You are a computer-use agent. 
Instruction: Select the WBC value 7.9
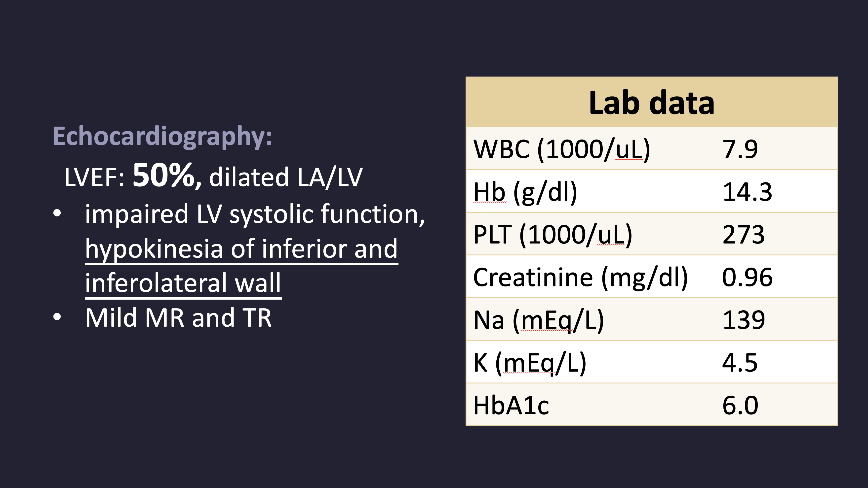(740, 149)
